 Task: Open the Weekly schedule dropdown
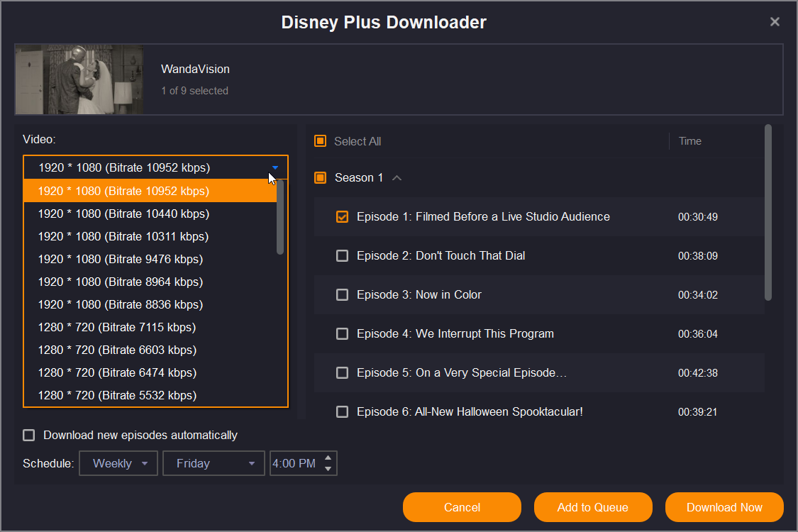[118, 464]
